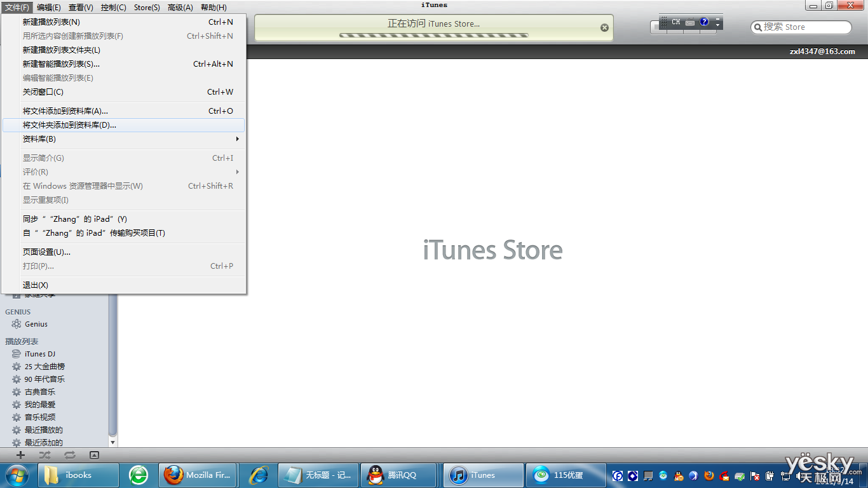Click the QQ penguin tray icon
The width and height of the screenshot is (868, 488).
tap(679, 476)
